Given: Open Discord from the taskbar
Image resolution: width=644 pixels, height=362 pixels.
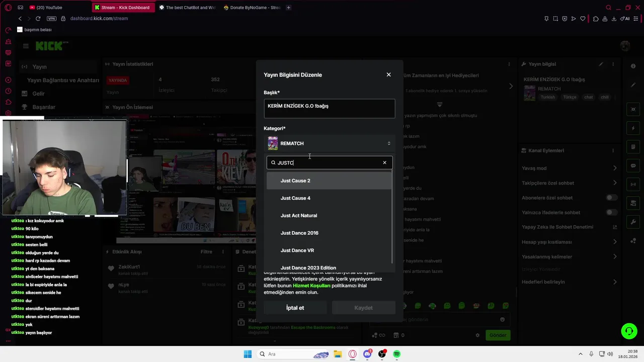Looking at the screenshot, I should tap(367, 354).
